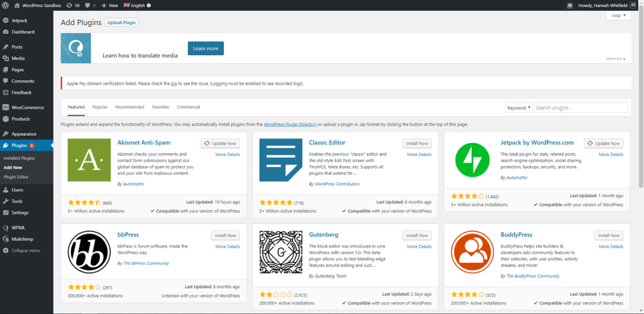The width and height of the screenshot is (644, 314).
Task: Click the WordPress logo in admin bar
Action: [x=5, y=5]
